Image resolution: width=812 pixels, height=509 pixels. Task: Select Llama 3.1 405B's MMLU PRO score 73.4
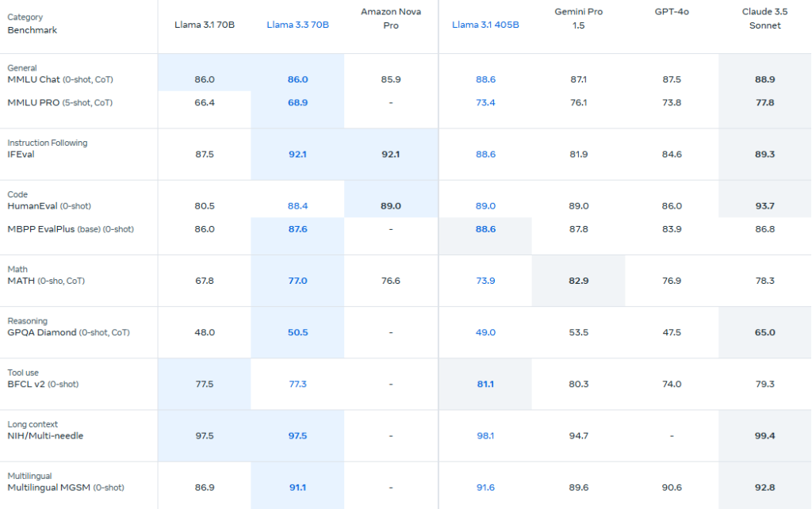[x=485, y=103]
